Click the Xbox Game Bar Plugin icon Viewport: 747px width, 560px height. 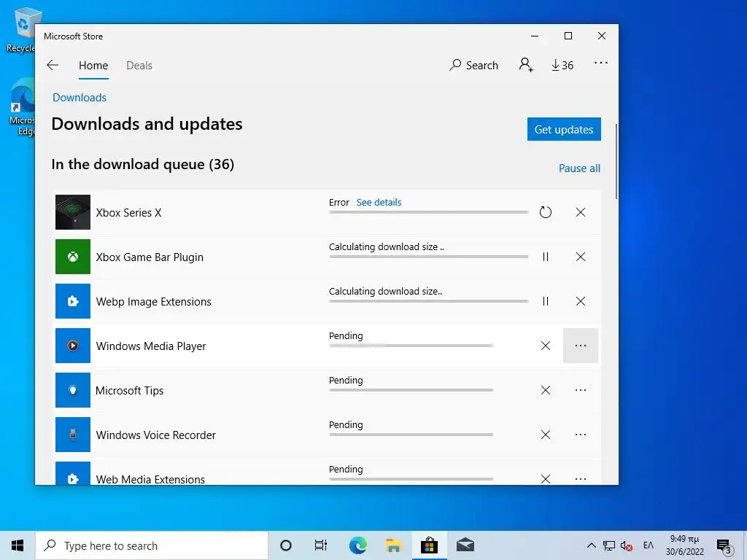tap(73, 257)
